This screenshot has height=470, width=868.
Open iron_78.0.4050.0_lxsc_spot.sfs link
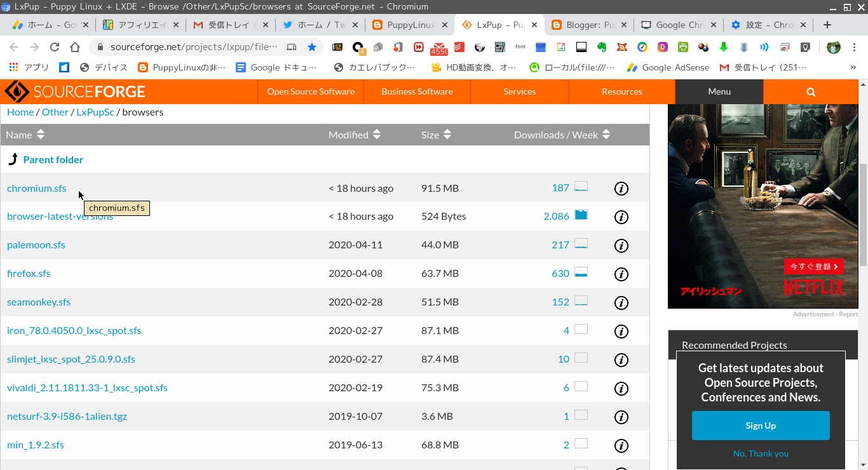pyautogui.click(x=74, y=330)
